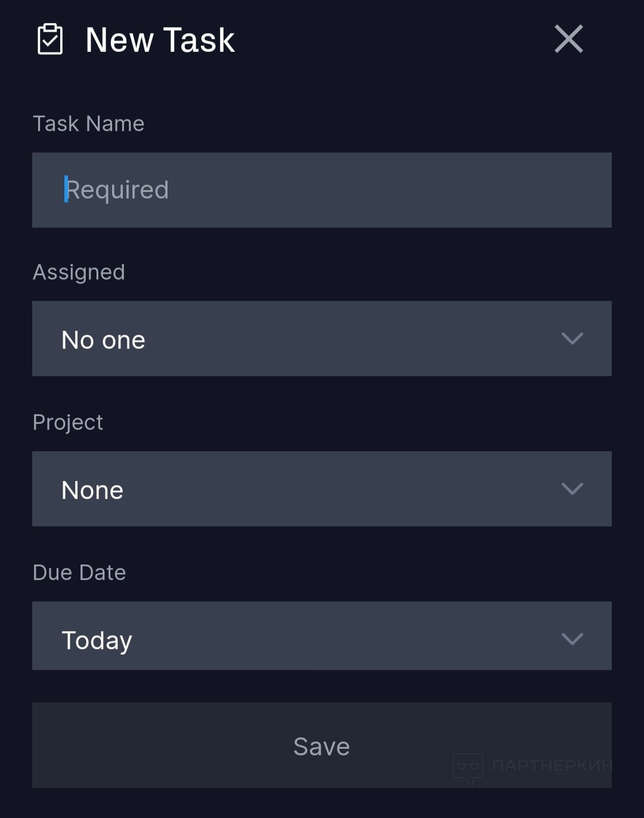Focus the Task Name input field
The height and width of the screenshot is (818, 644).
coord(322,190)
